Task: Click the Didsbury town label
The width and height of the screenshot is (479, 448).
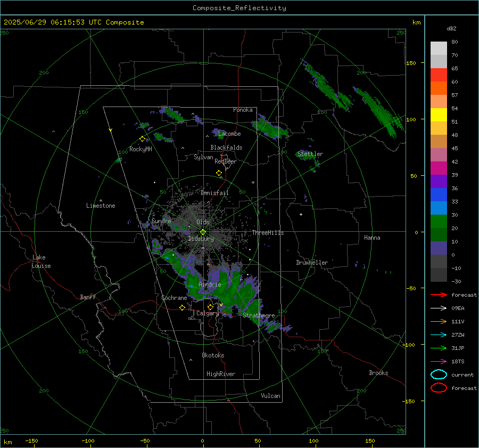Action: pyautogui.click(x=201, y=239)
